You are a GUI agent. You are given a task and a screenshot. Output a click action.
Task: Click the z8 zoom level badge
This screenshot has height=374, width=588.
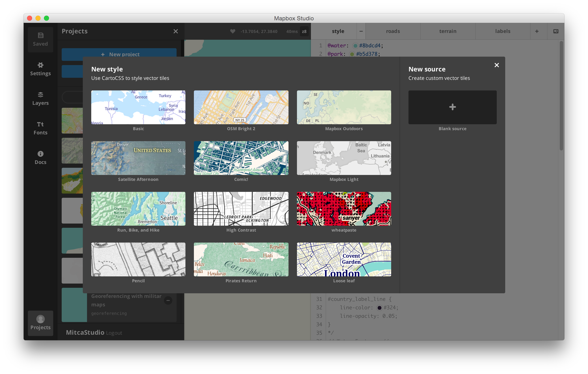(304, 31)
